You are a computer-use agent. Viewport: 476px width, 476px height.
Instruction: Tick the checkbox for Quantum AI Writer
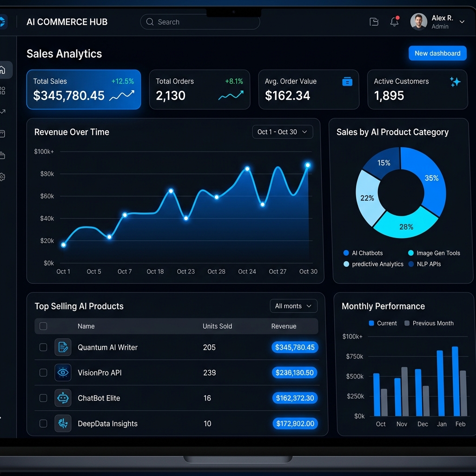(x=43, y=347)
